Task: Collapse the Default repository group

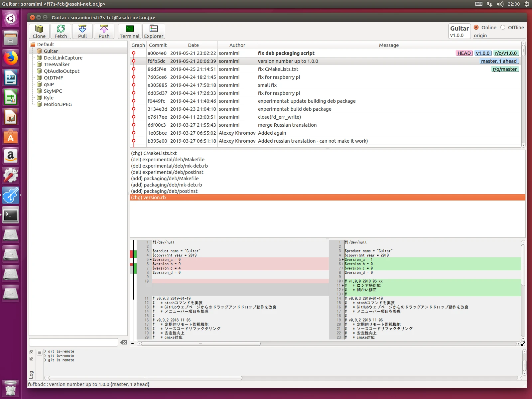Action: (33, 45)
